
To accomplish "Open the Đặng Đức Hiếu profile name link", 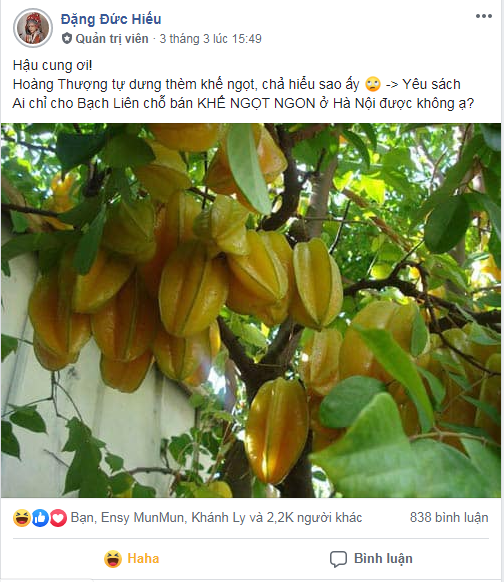I will (111, 19).
